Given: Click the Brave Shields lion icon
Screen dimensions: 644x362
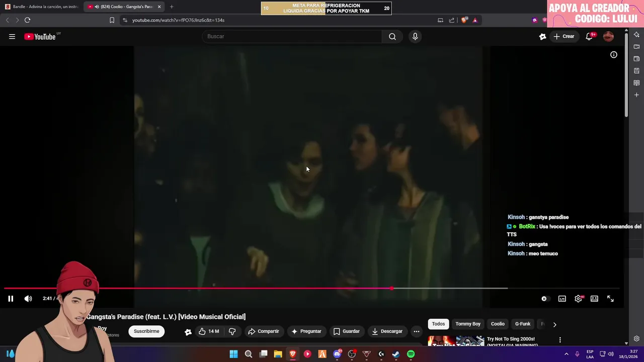Looking at the screenshot, I should coord(464,20).
